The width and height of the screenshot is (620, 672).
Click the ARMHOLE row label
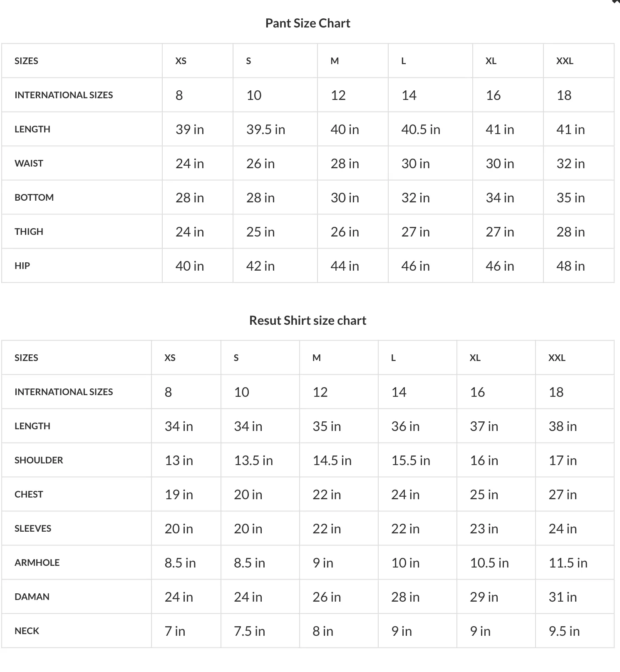coord(37,562)
